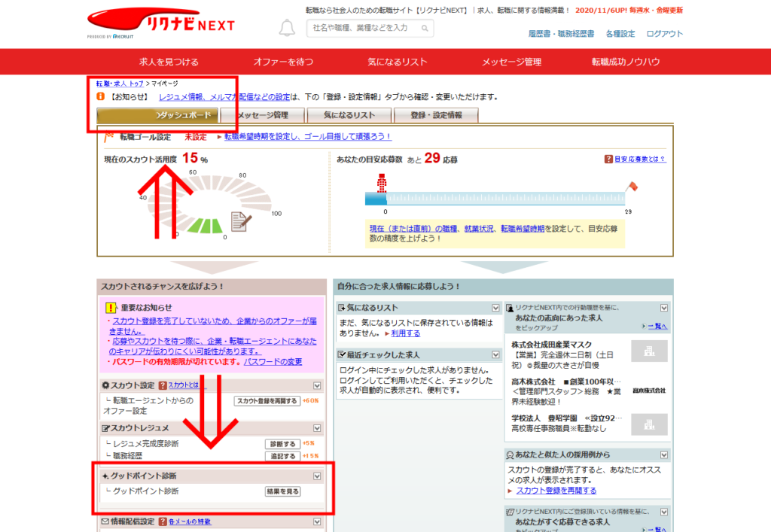Open the 利用する link under 気になるリスト
The width and height of the screenshot is (771, 532).
(406, 333)
